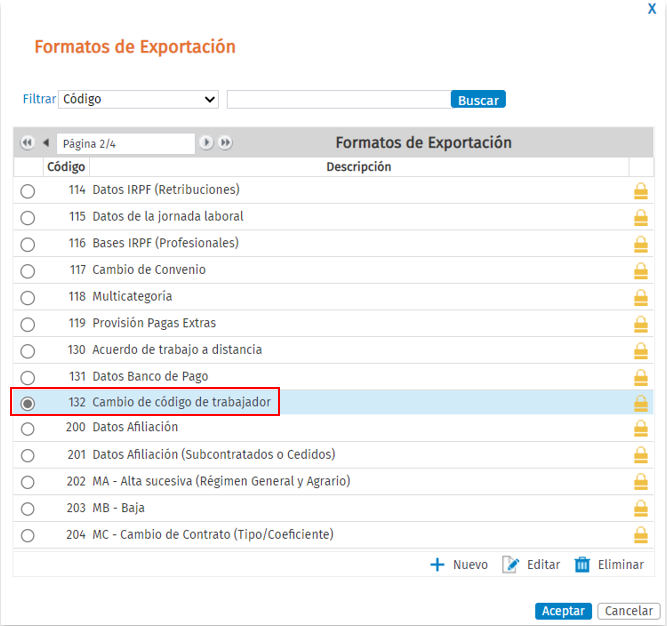Click lock icon for Provisión Pagas Extras
The width and height of the screenshot is (667, 626).
(641, 324)
